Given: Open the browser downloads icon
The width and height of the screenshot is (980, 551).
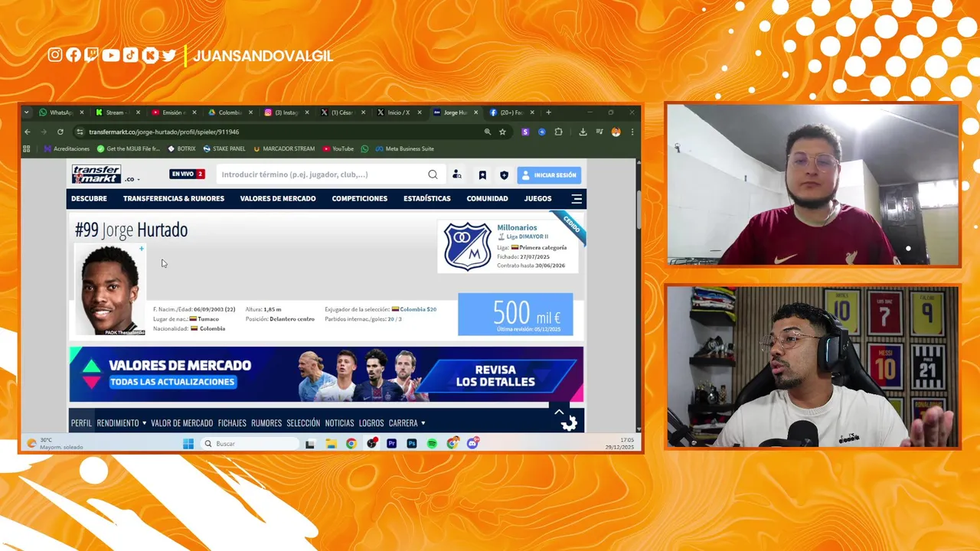Looking at the screenshot, I should (583, 132).
